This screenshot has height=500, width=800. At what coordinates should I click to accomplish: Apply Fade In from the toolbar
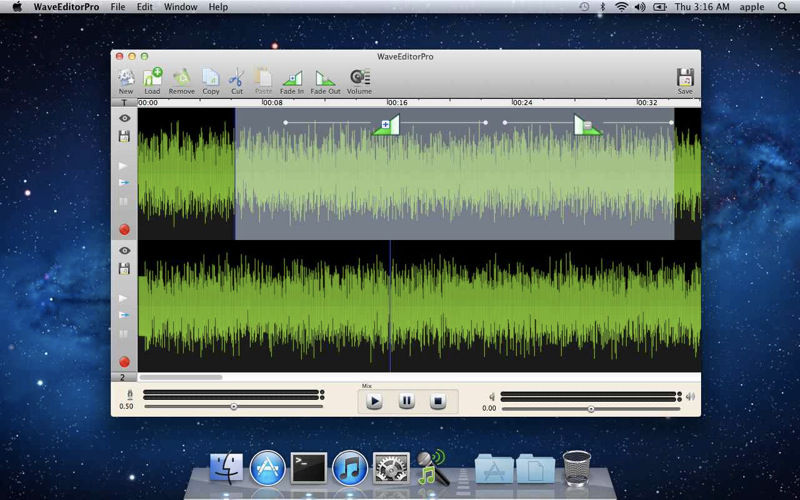coord(292,82)
